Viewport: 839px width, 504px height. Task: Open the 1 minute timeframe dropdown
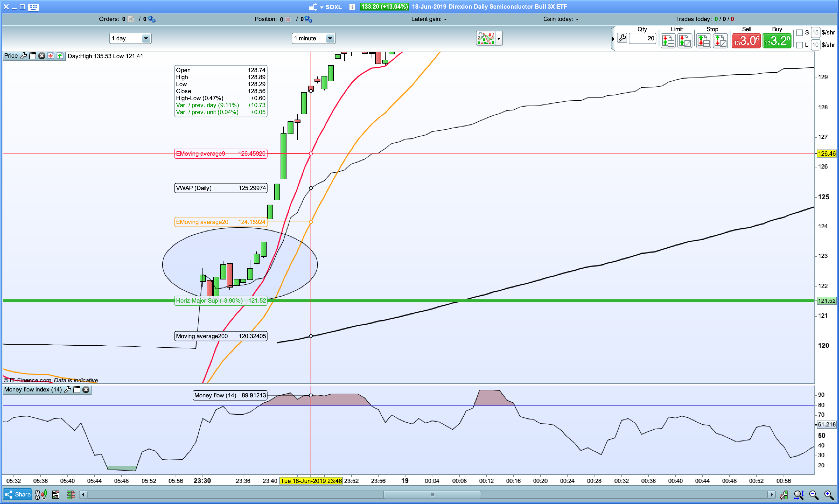(330, 38)
